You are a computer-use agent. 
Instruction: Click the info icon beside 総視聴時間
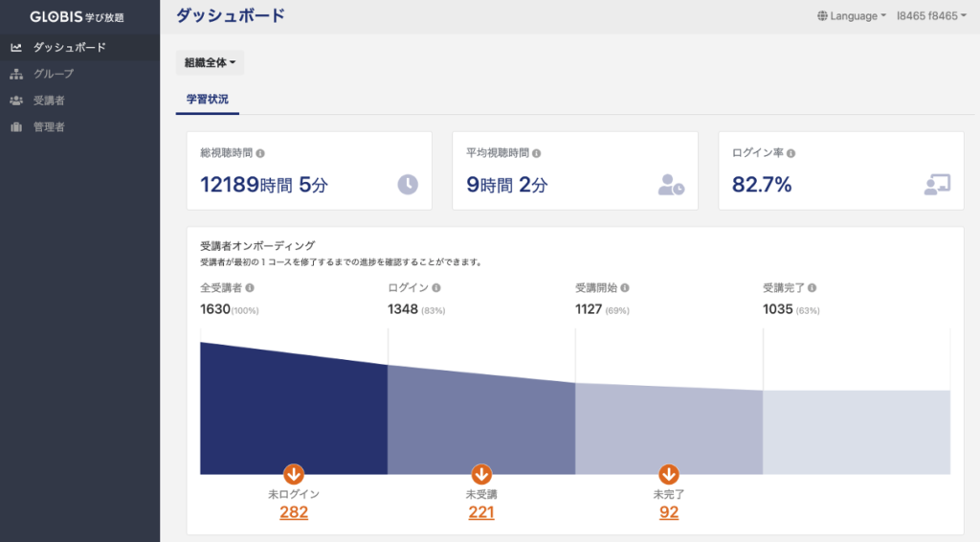[261, 153]
